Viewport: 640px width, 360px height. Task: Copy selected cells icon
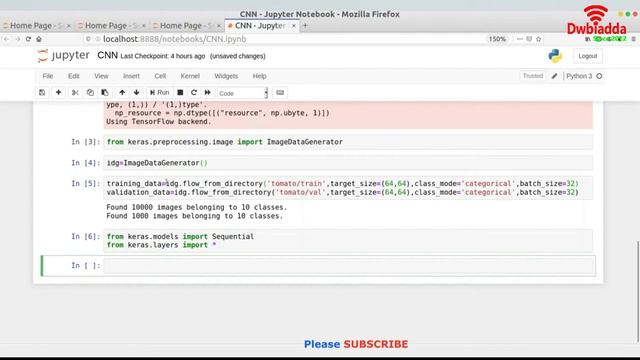pyautogui.click(x=90, y=93)
